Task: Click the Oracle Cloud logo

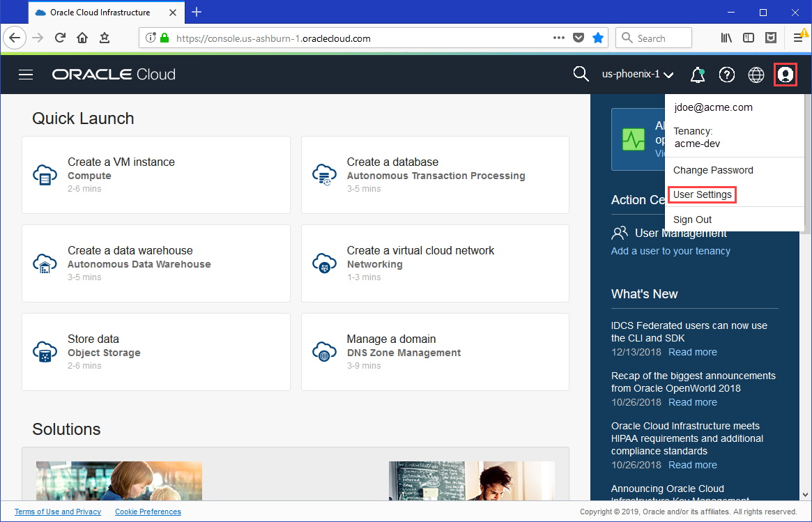Action: 114,75
